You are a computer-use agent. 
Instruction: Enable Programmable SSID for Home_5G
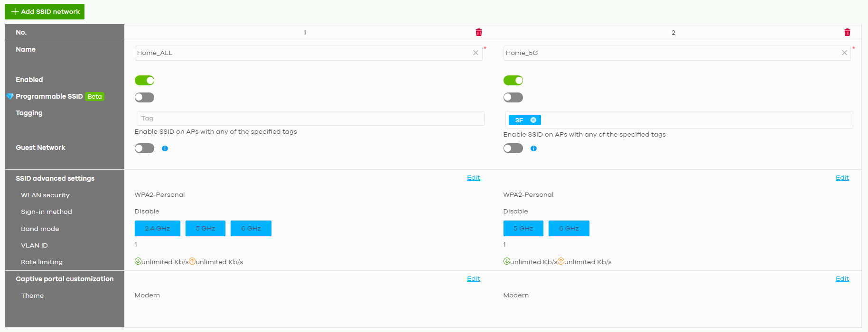pos(513,97)
